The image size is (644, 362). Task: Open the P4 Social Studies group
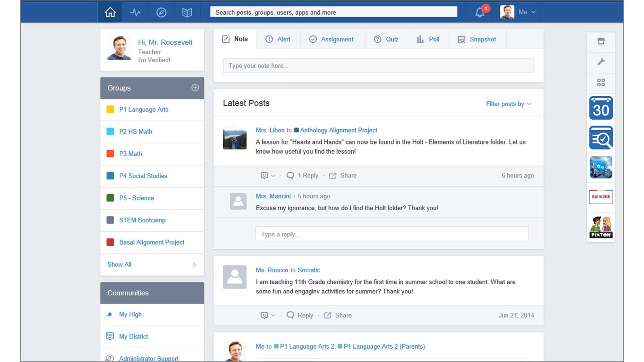[143, 176]
